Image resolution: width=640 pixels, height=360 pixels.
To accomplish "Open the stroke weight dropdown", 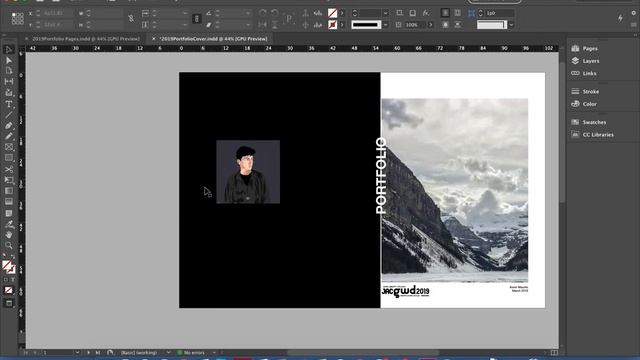I will tap(385, 13).
